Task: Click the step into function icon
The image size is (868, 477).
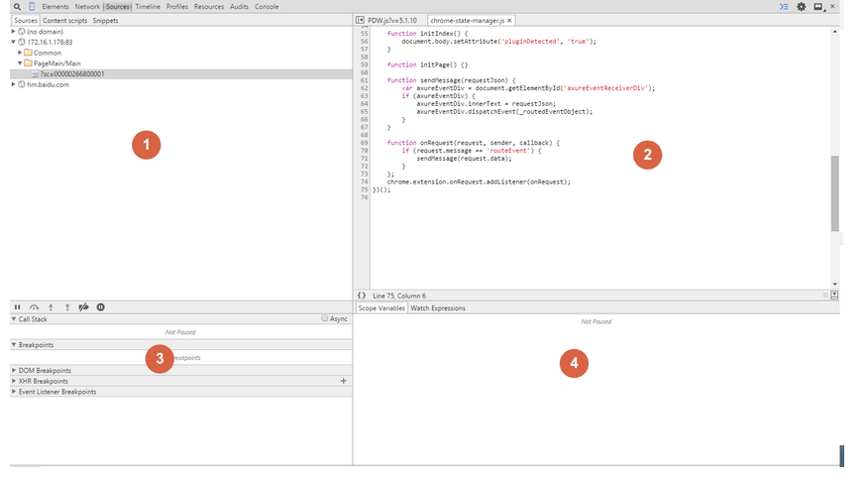Action: (51, 306)
